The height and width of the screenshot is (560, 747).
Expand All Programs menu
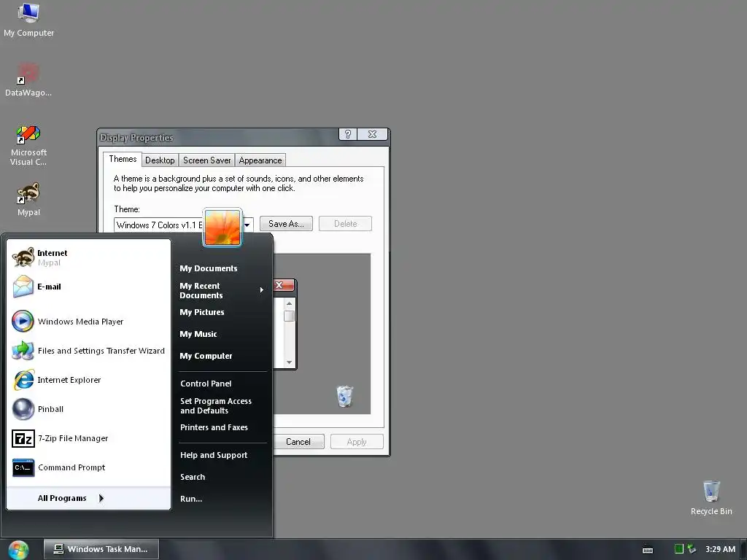pos(88,498)
